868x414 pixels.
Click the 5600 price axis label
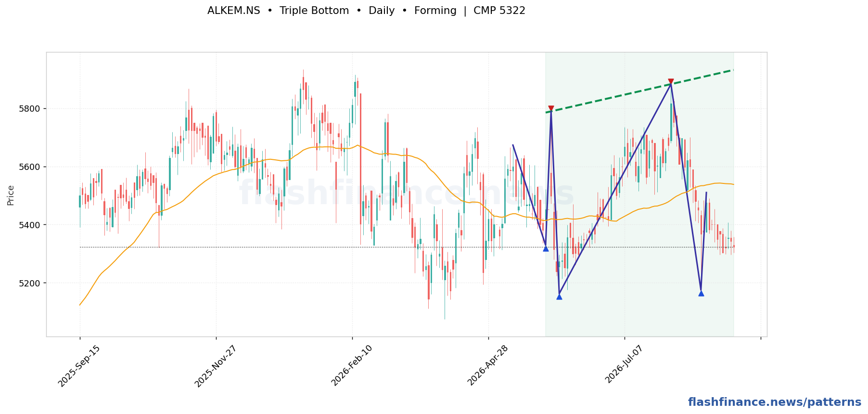[30, 167]
